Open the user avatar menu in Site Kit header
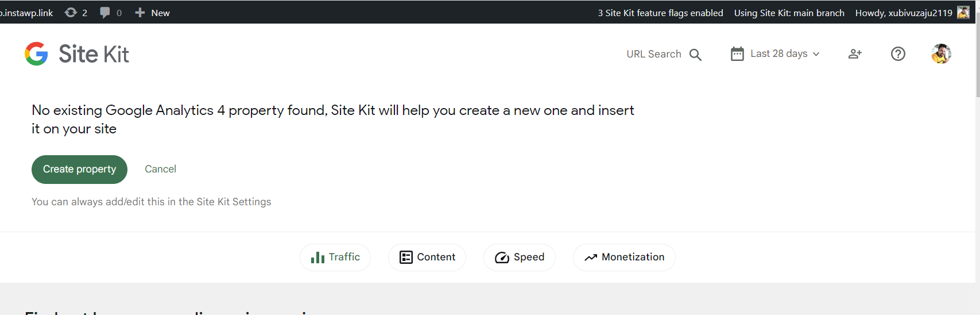980x315 pixels. (941, 54)
